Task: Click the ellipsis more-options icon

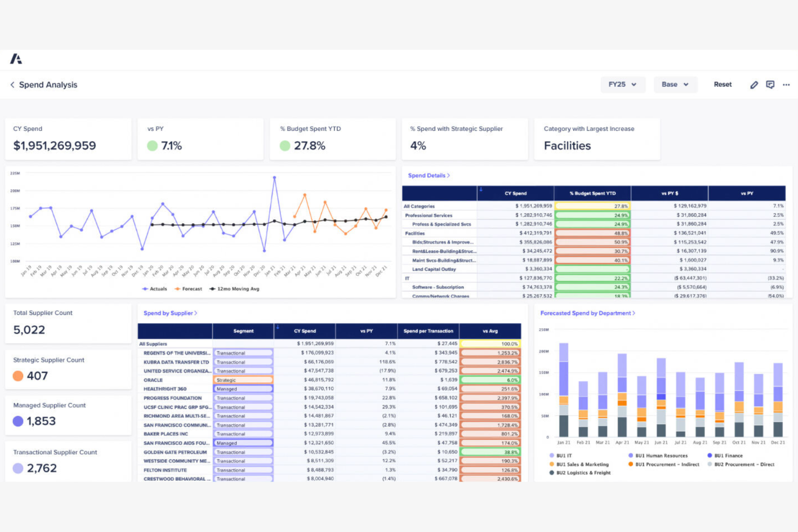Action: point(786,85)
